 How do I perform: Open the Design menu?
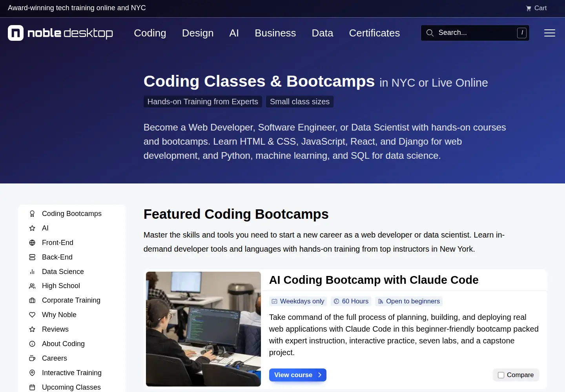[x=198, y=33]
